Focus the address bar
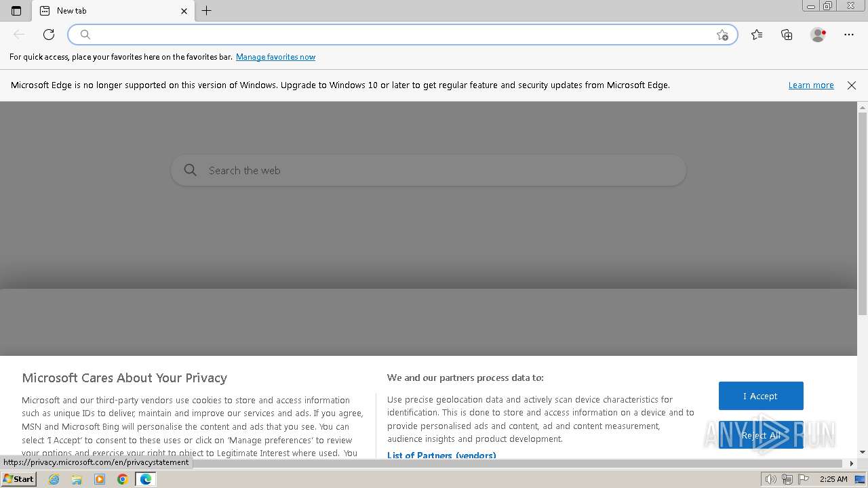 (403, 35)
